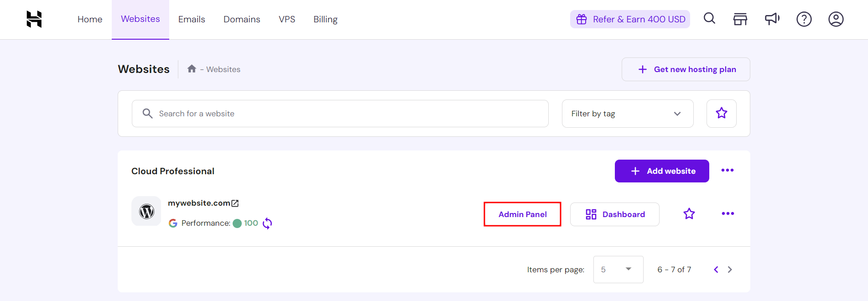Open the search magnifier in top bar
This screenshot has height=301, width=868.
tap(709, 19)
